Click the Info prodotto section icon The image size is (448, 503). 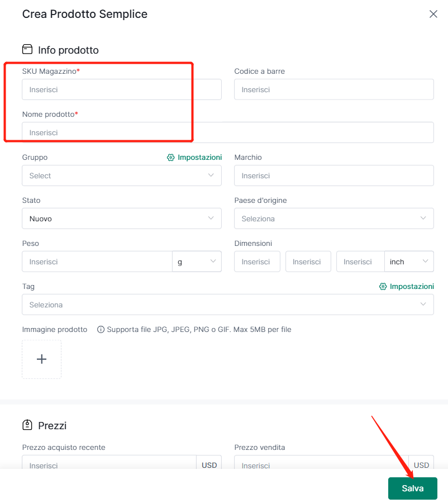pyautogui.click(x=27, y=49)
